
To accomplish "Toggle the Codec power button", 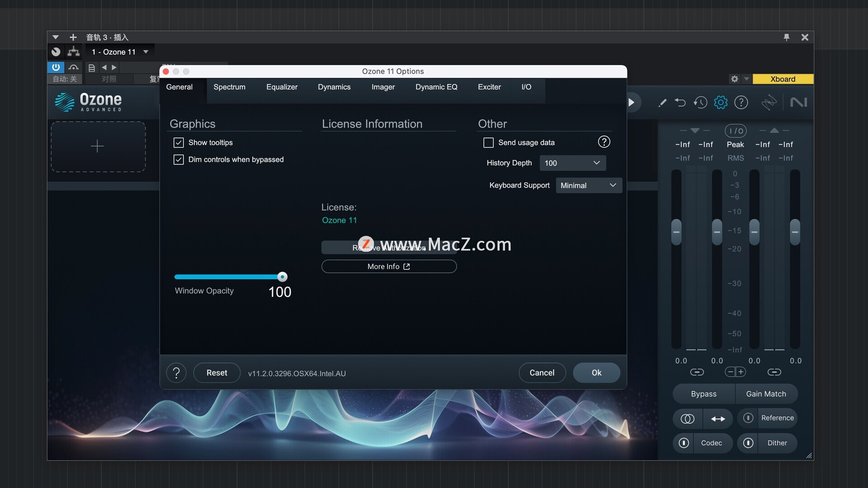I will [x=684, y=443].
